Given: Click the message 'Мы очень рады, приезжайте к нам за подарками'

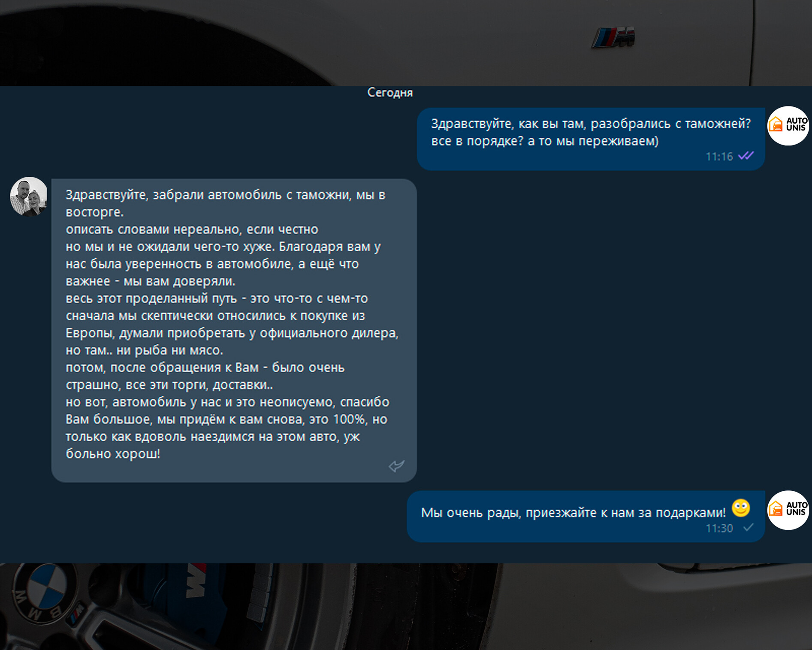Looking at the screenshot, I should click(586, 516).
